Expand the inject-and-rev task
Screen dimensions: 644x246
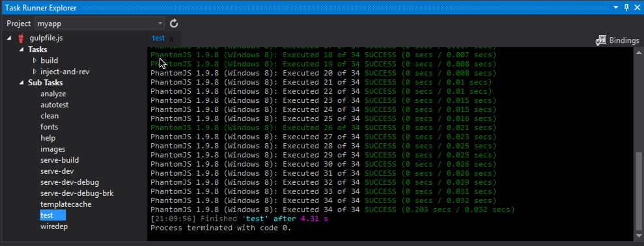click(x=35, y=72)
